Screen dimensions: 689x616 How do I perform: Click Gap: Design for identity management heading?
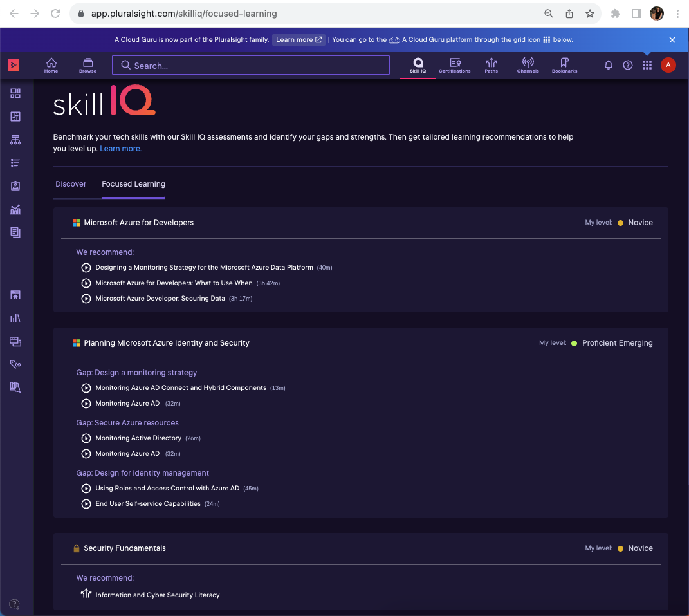pos(142,473)
